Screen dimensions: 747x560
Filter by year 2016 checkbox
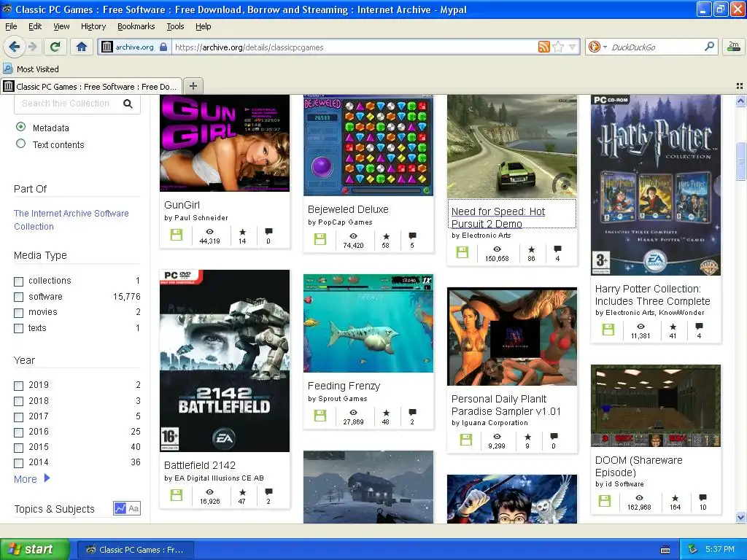18,432
